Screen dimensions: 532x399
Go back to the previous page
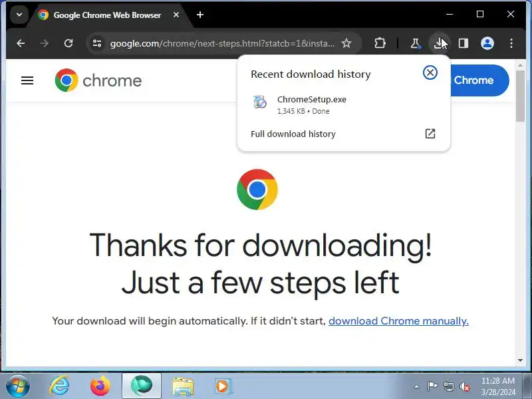pos(21,43)
